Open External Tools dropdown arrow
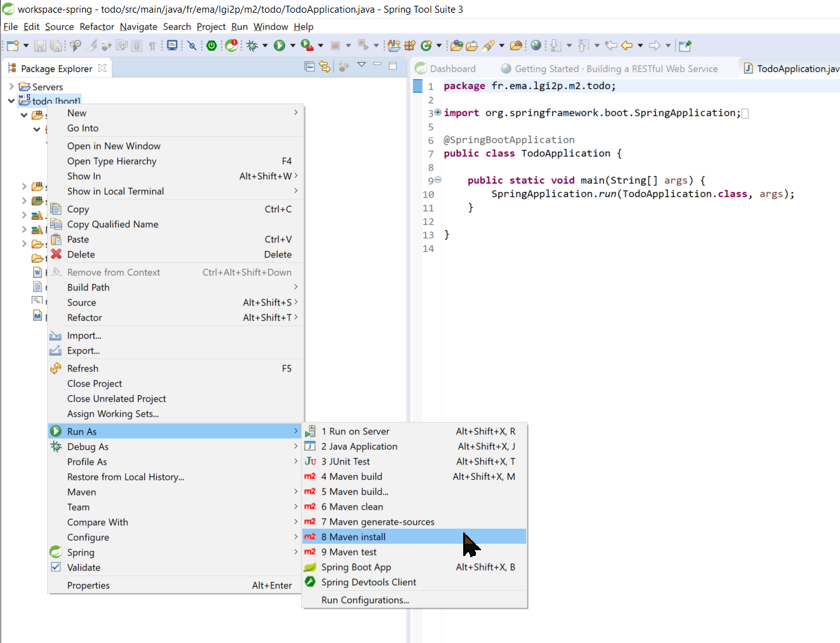840x643 pixels. 321,46
